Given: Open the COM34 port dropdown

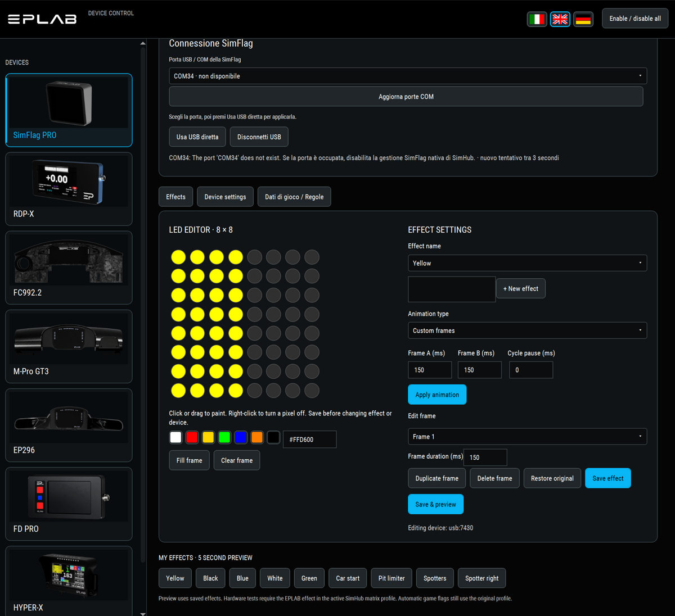Looking at the screenshot, I should (408, 76).
